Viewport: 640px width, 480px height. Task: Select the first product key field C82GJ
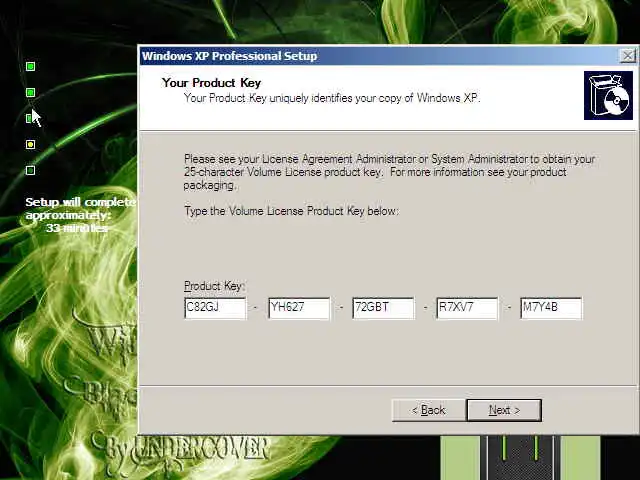pyautogui.click(x=215, y=308)
